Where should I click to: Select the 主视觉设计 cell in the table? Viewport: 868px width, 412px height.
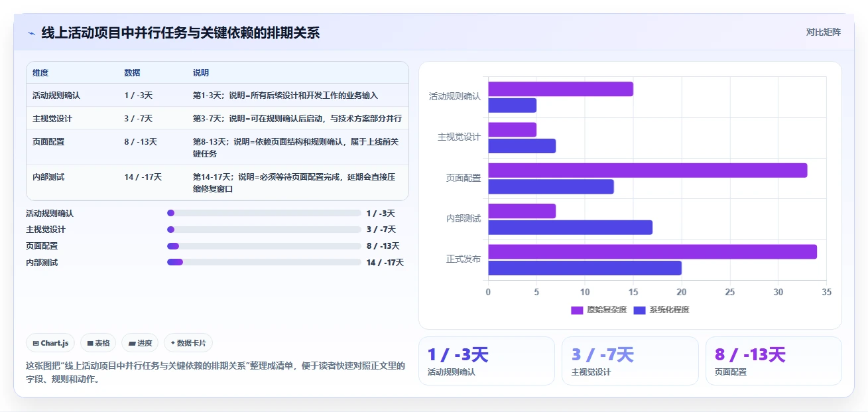pos(52,119)
